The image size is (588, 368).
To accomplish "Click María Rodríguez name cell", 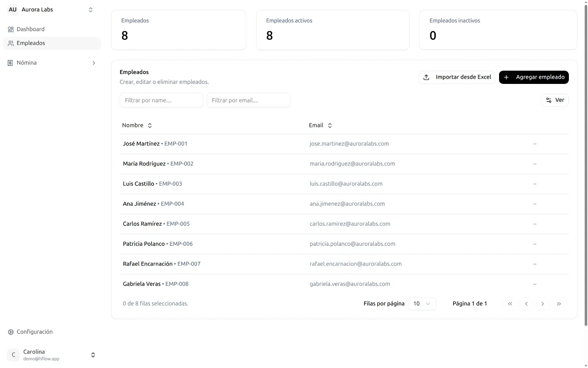I will 158,164.
